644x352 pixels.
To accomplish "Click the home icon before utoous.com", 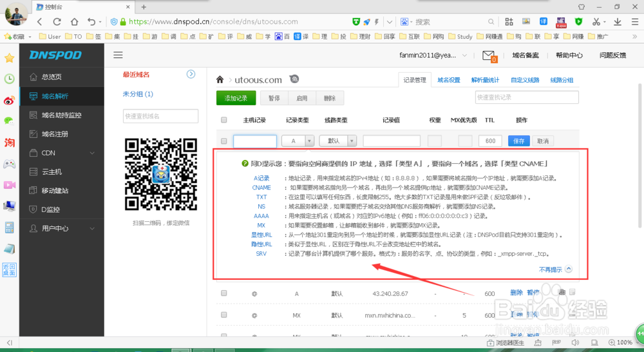I will click(220, 79).
